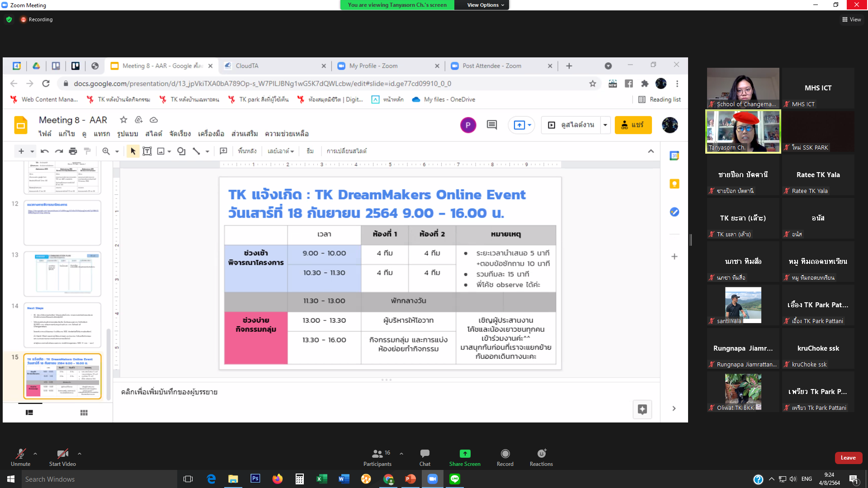Open Excel from the taskbar
The width and height of the screenshot is (868, 488).
point(321,479)
